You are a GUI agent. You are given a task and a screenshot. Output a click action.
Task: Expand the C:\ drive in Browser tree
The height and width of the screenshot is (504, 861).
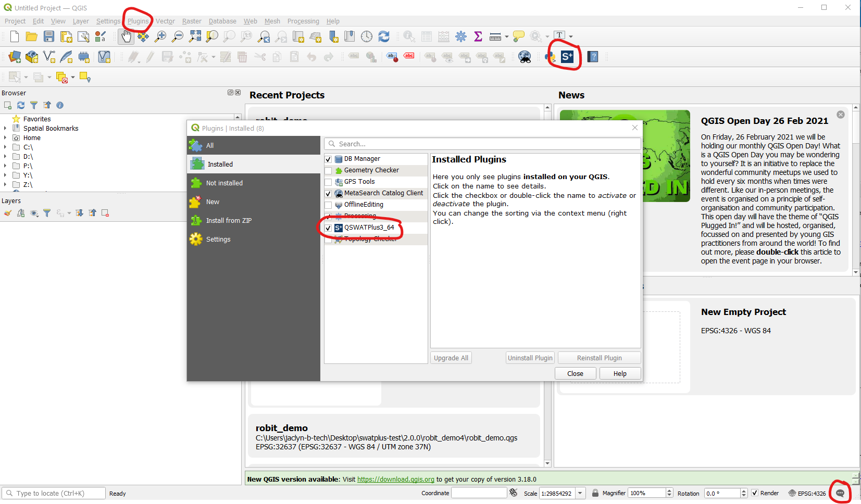5,147
